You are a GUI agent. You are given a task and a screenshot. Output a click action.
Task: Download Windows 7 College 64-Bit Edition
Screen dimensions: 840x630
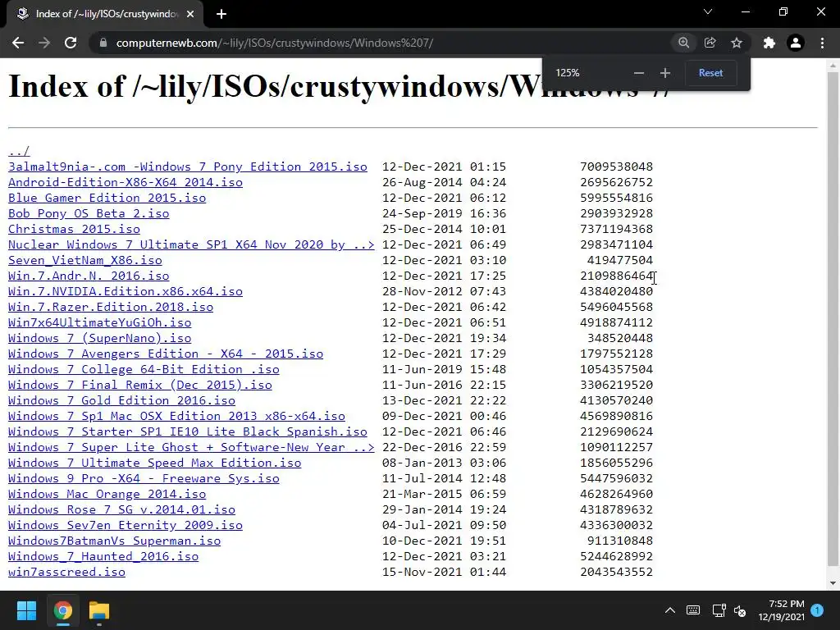tap(144, 369)
